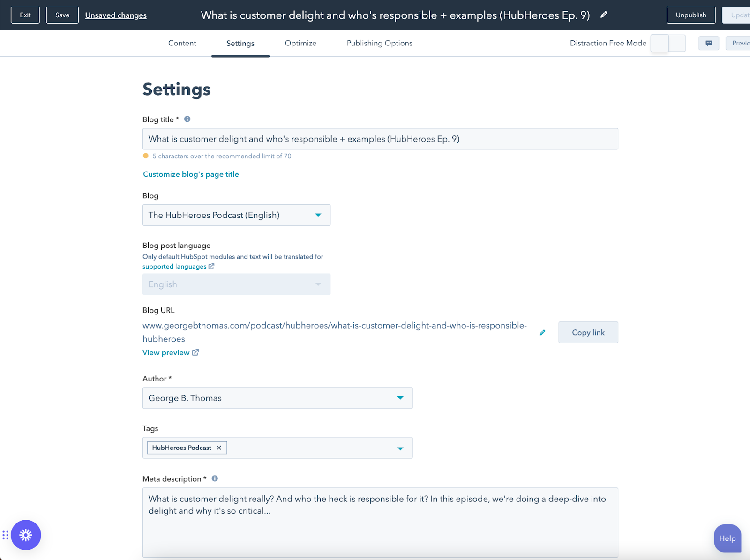
Task: Click the character limit warning text
Action: 222,156
